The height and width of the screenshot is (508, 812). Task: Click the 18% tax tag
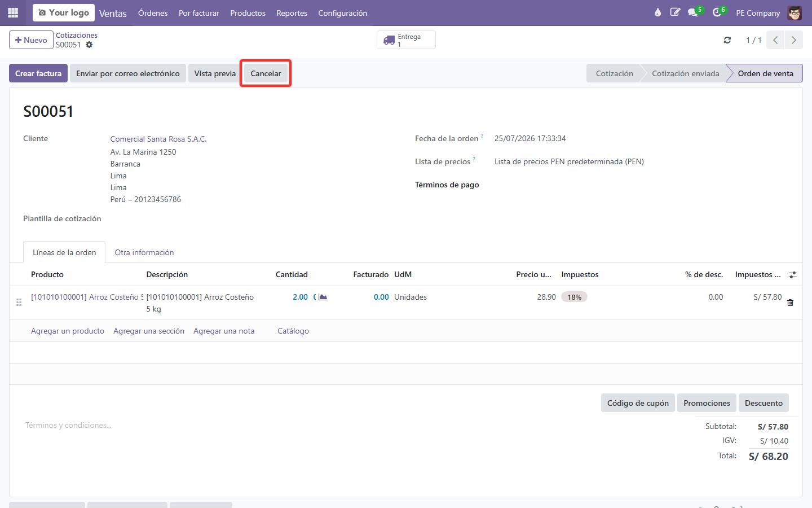pos(574,297)
